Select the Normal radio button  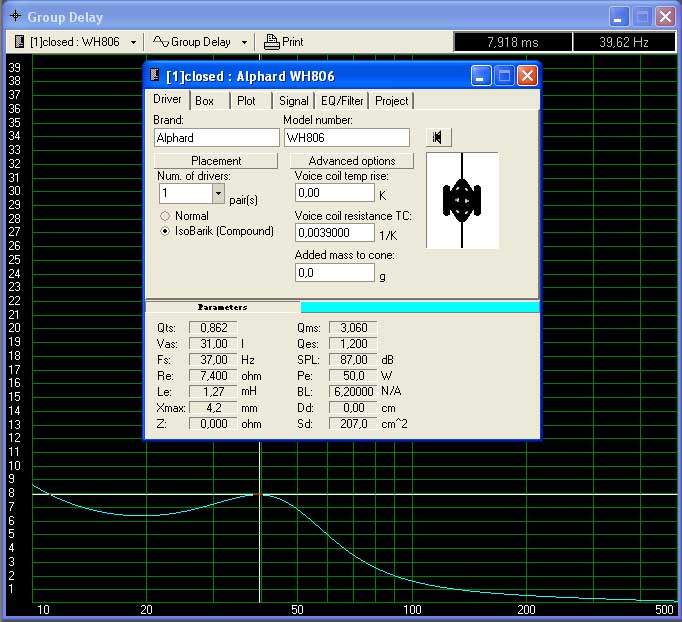coord(165,215)
